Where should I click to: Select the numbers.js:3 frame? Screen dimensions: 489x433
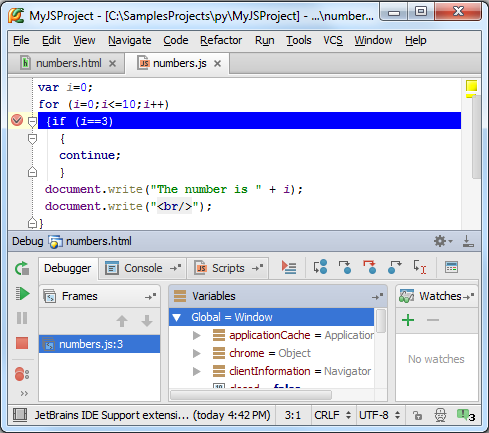click(99, 344)
